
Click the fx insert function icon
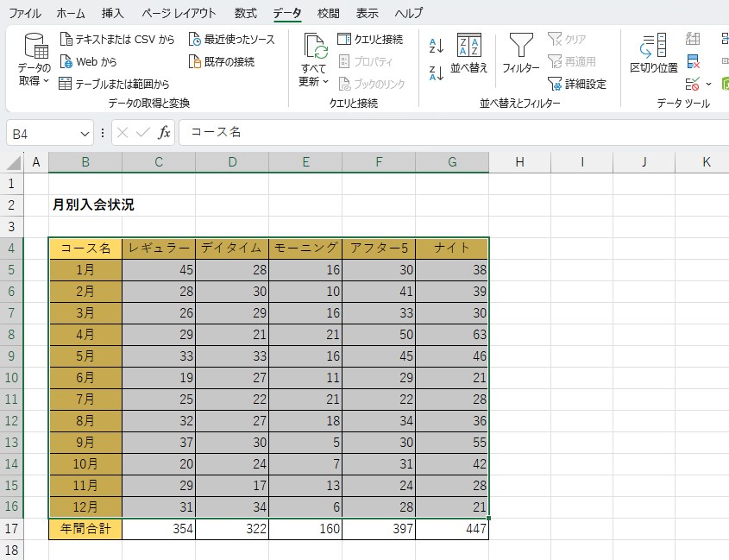point(164,133)
